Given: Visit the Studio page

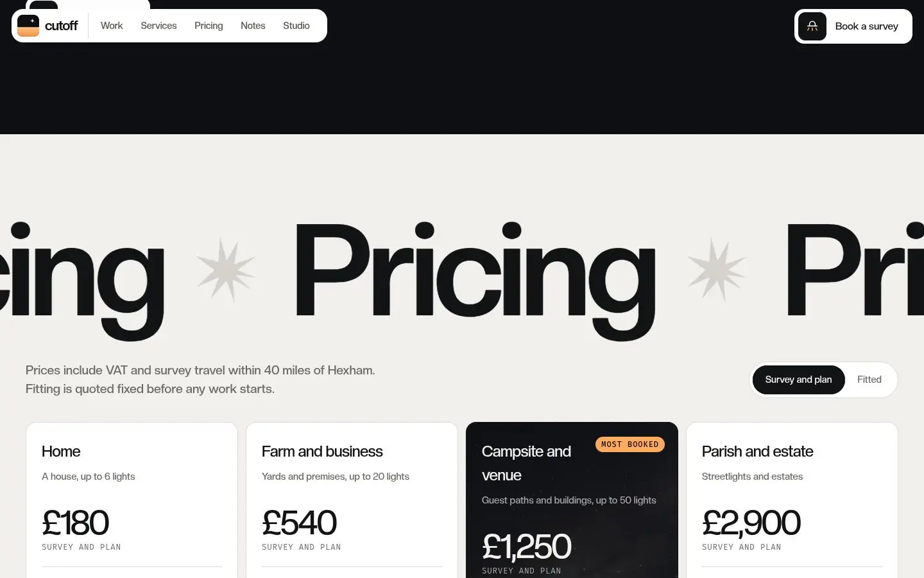Looking at the screenshot, I should point(296,26).
